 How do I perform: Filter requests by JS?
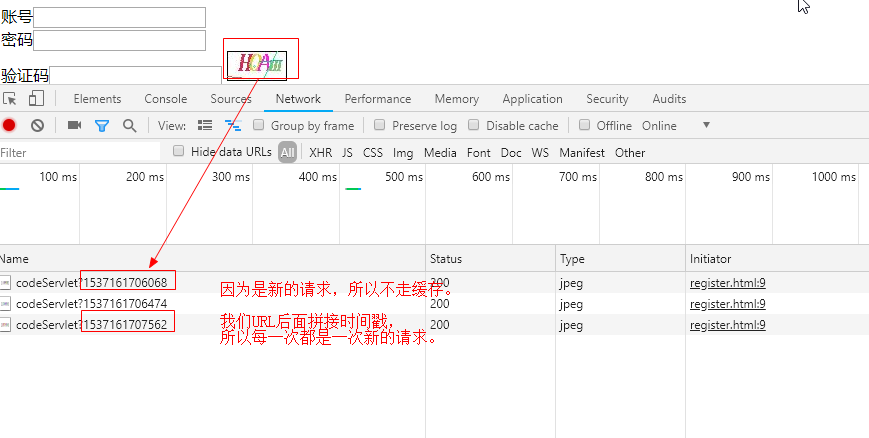click(347, 152)
